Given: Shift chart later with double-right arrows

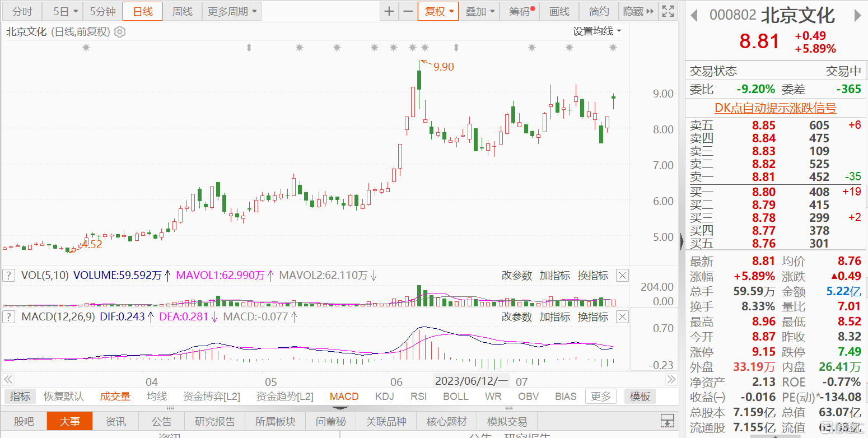Looking at the screenshot, I should [671, 380].
